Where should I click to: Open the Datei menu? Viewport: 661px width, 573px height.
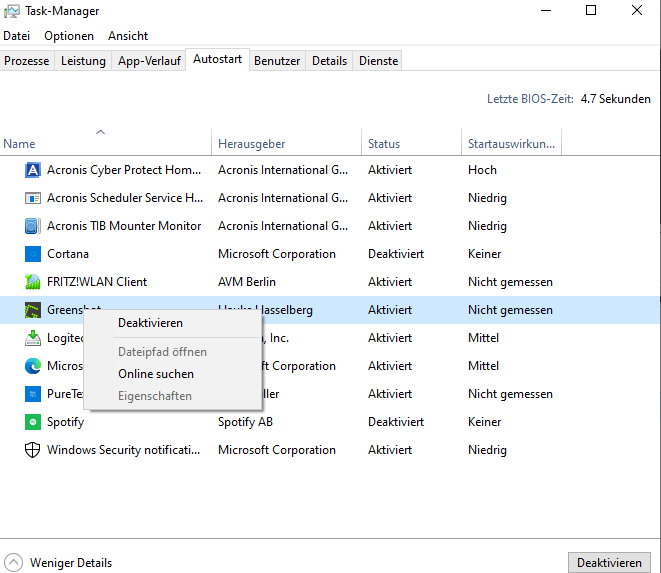17,36
